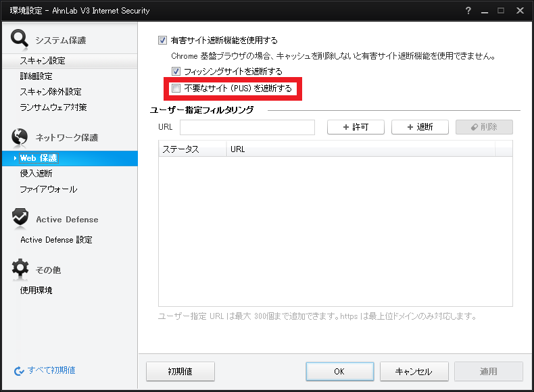
Task: Click the ユーザー指定フィルタリング heading
Action: coord(201,110)
